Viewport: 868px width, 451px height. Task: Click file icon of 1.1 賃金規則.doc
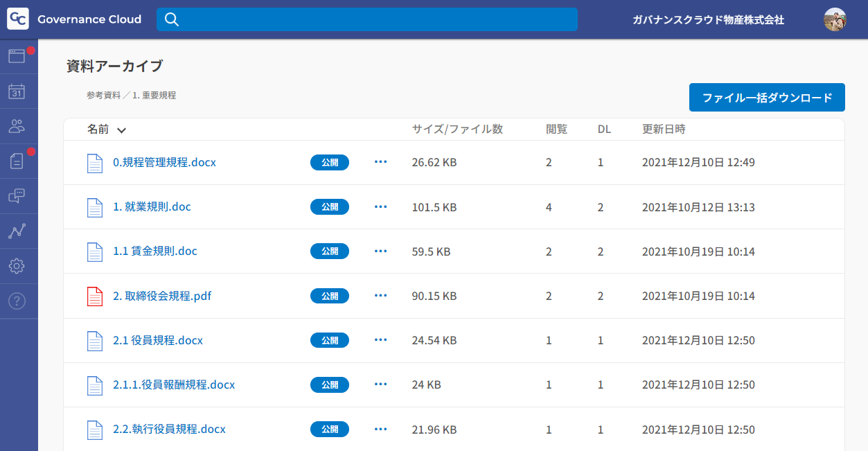click(95, 251)
